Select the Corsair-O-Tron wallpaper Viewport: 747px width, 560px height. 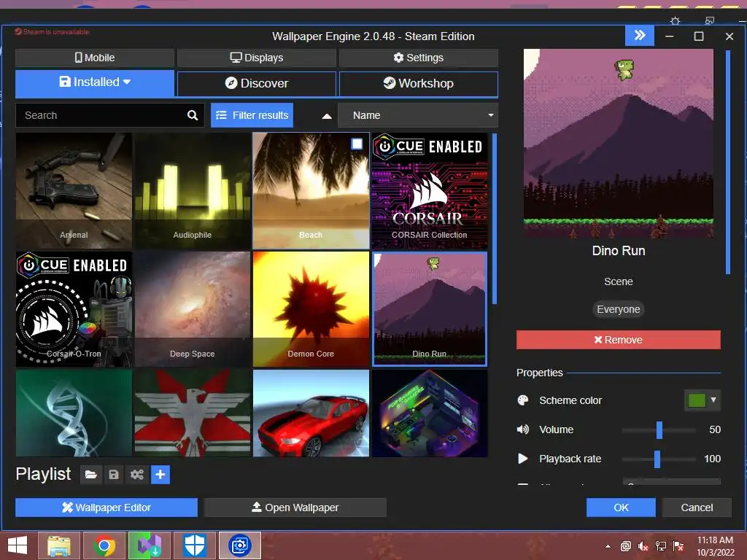coord(74,309)
